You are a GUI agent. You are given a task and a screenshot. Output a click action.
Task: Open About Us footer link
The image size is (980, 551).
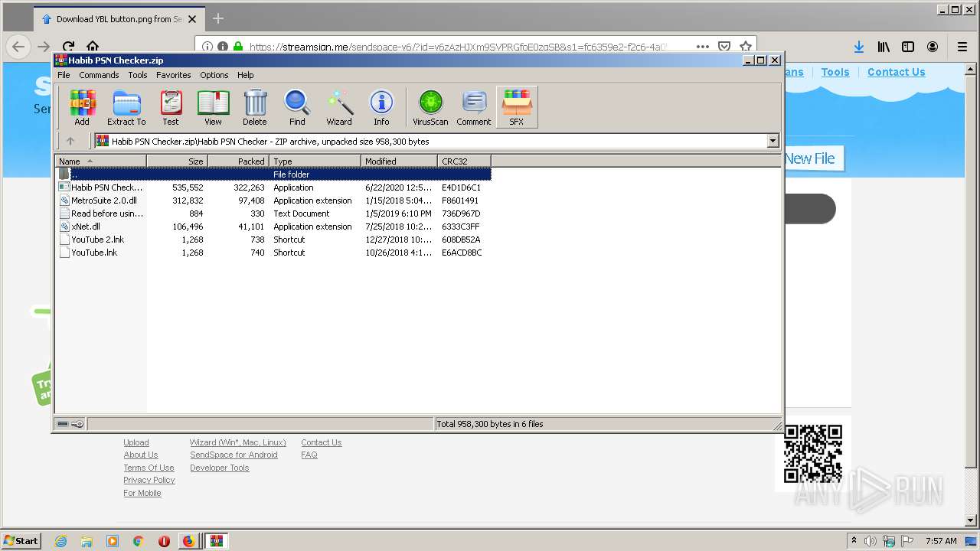tap(141, 455)
